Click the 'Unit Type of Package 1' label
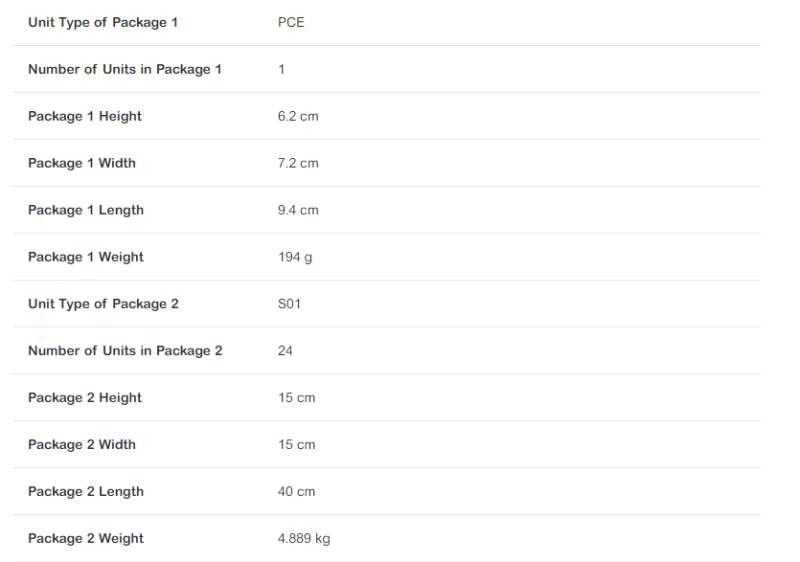 point(103,22)
